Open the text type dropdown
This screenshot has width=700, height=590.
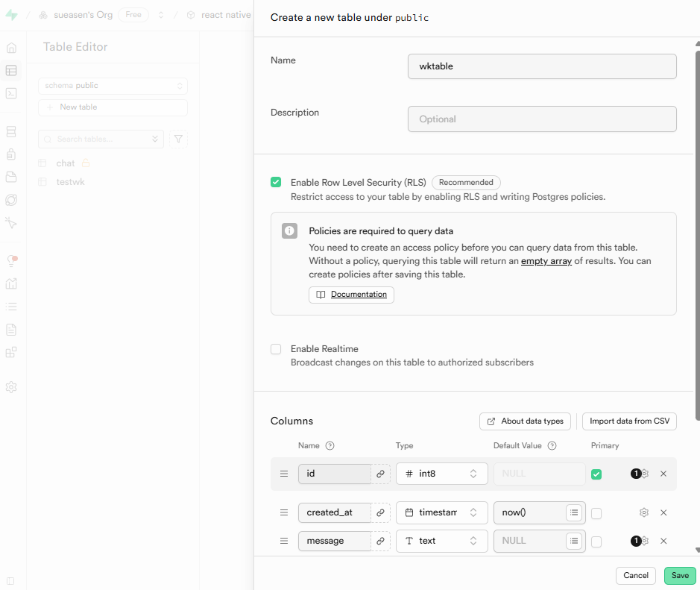click(442, 541)
